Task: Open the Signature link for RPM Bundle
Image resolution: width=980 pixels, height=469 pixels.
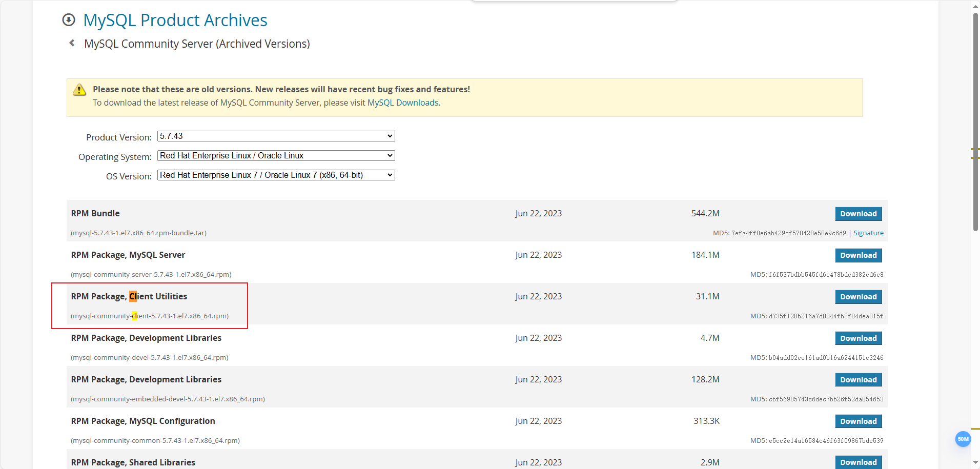Action: pos(868,233)
